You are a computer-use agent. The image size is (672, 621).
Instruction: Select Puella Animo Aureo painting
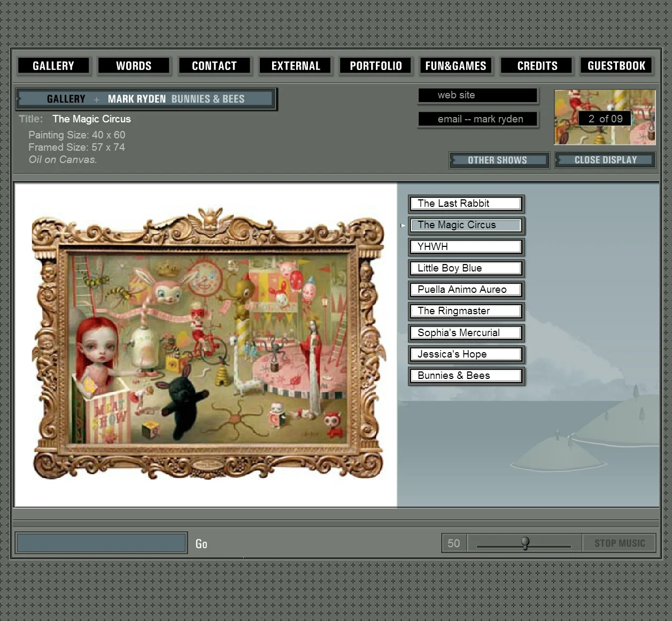click(466, 289)
